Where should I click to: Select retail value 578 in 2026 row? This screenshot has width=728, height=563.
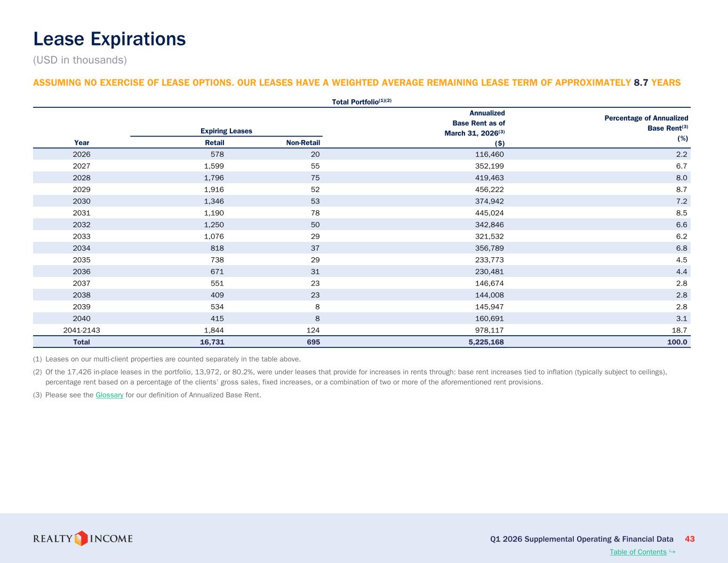tap(217, 154)
